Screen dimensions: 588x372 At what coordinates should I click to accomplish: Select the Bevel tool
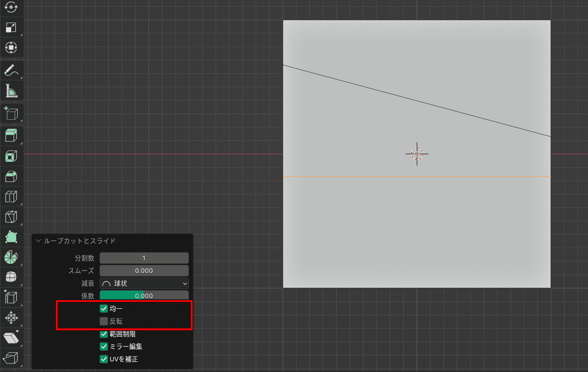coord(11,176)
